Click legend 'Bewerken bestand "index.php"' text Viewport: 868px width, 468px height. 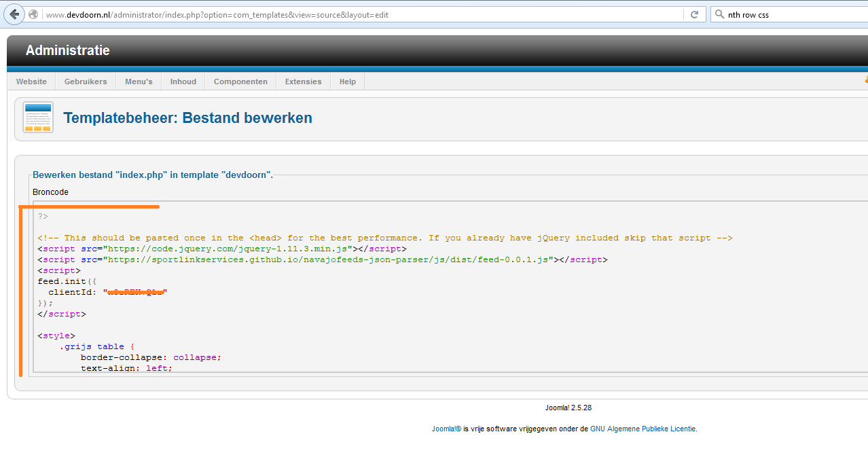(x=153, y=175)
